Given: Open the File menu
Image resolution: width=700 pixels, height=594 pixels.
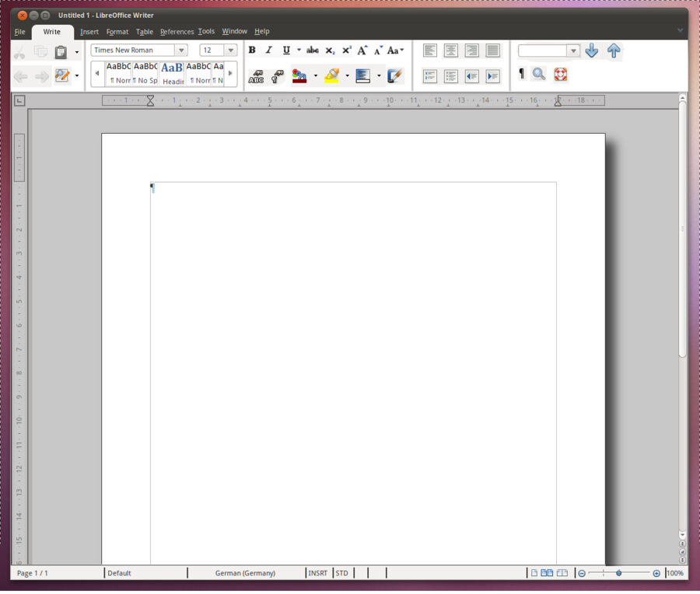Looking at the screenshot, I should [x=19, y=32].
